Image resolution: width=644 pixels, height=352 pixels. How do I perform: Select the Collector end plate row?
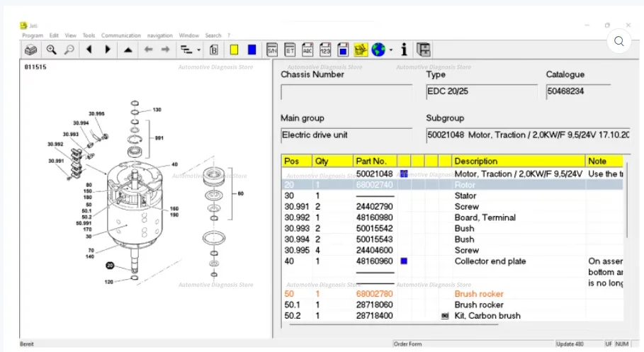[452, 261]
